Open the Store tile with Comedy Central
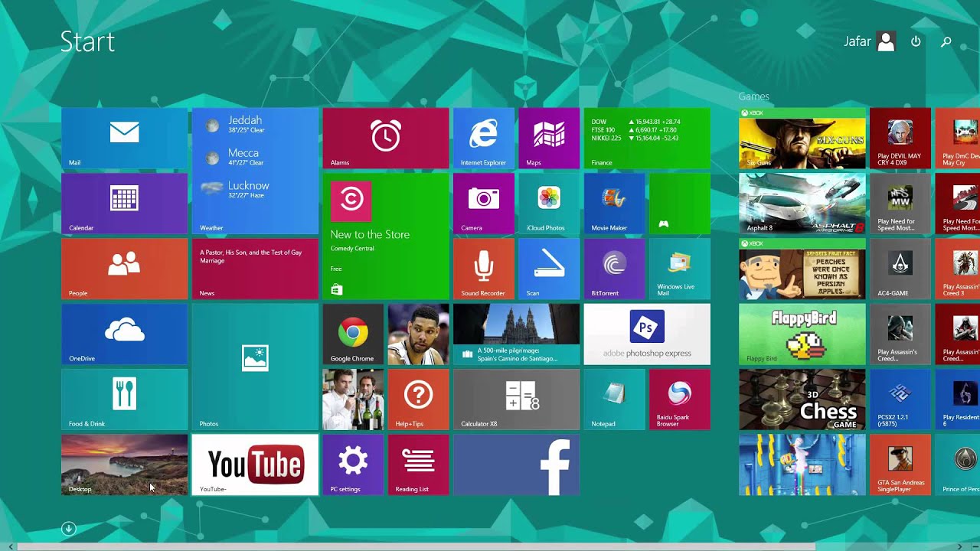Viewport: 980px width, 551px height. [386, 236]
